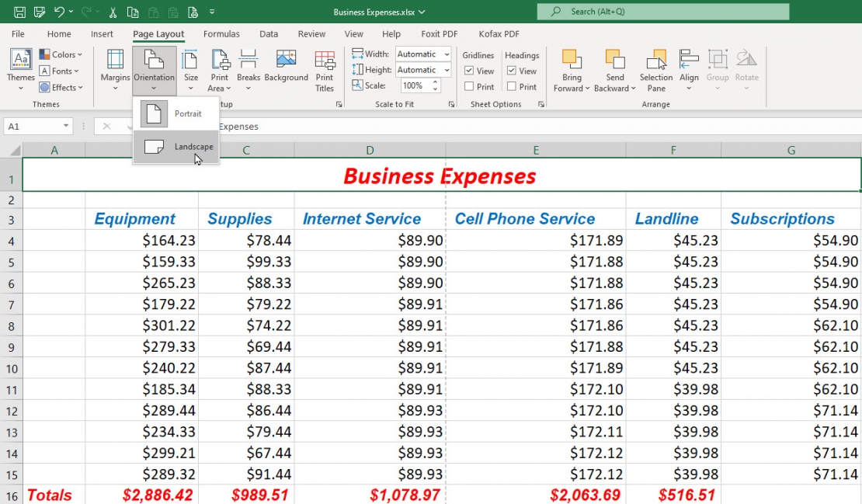This screenshot has height=504, width=862.
Task: Disable Headings View checkbox
Action: pyautogui.click(x=513, y=70)
